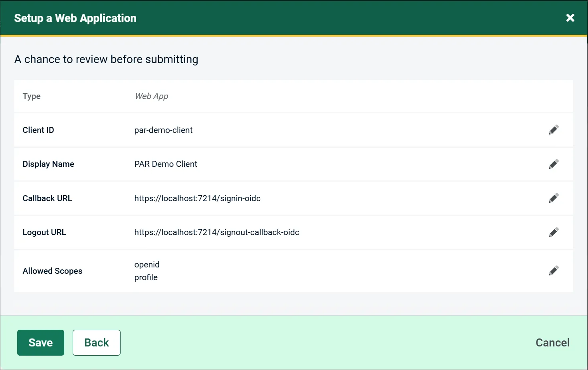Click the Allowed Scopes row label
The width and height of the screenshot is (588, 370).
coord(52,271)
